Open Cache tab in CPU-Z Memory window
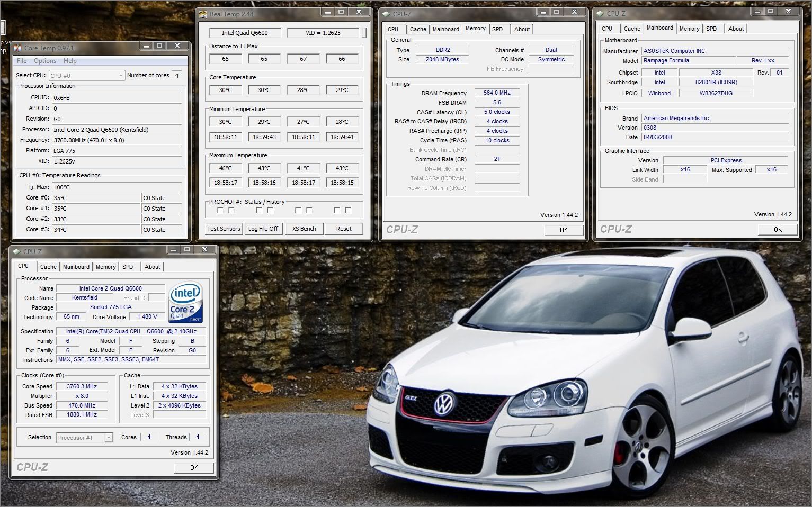 tap(418, 29)
